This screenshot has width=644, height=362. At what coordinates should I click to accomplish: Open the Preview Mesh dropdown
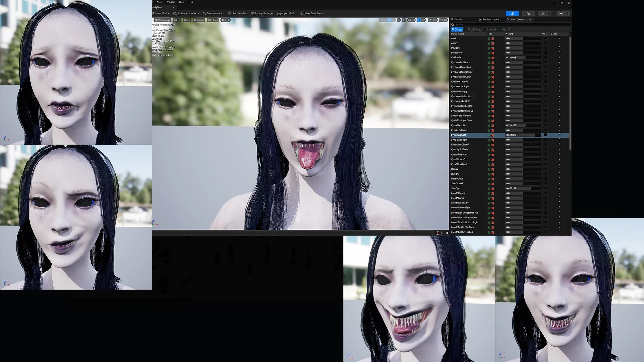(x=161, y=13)
